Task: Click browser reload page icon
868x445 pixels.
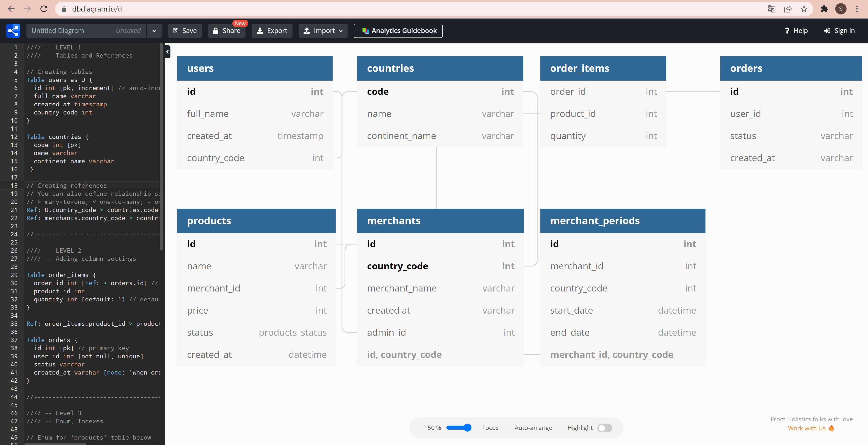Action: point(44,9)
